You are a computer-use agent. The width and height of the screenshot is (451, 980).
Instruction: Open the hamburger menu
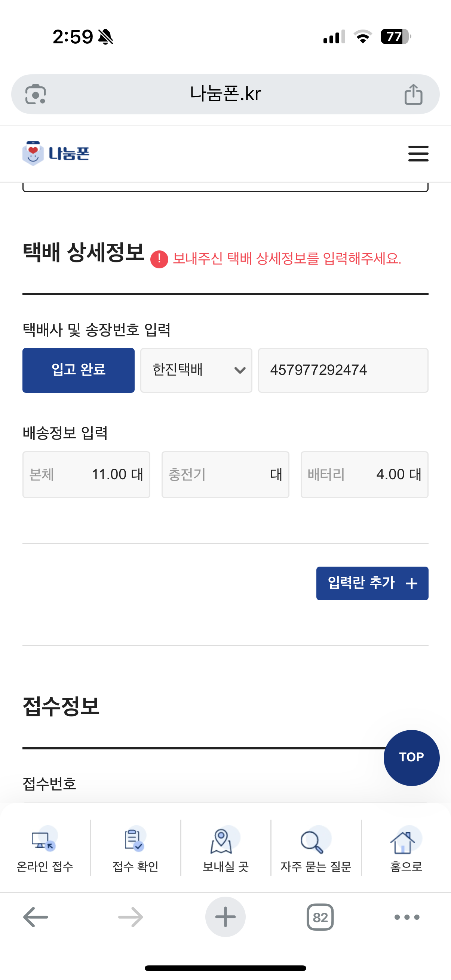(418, 154)
